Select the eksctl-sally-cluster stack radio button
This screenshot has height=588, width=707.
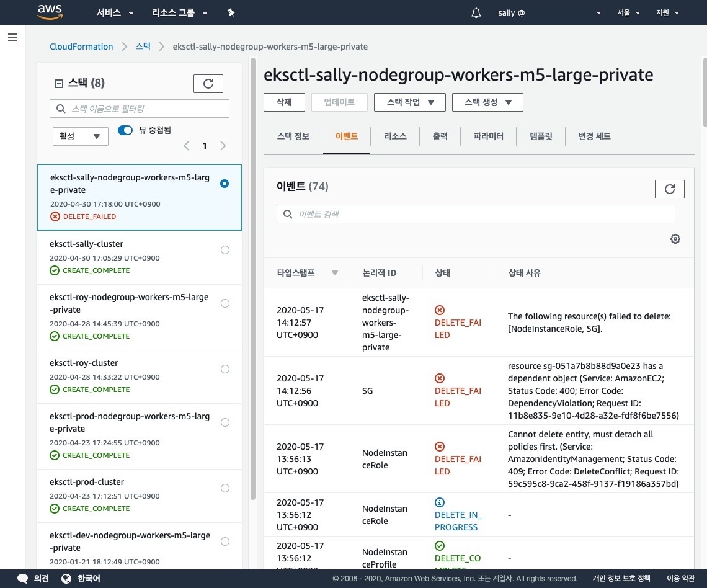225,250
